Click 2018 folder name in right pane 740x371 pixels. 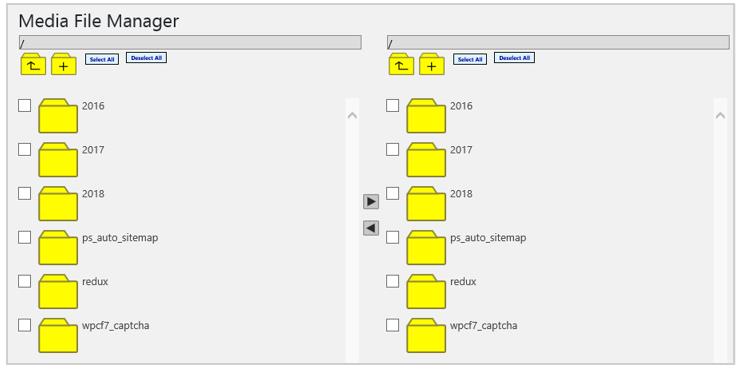point(462,194)
